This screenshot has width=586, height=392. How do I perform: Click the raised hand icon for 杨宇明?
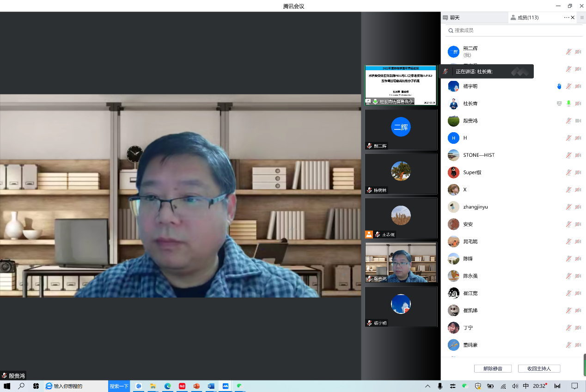pos(559,86)
